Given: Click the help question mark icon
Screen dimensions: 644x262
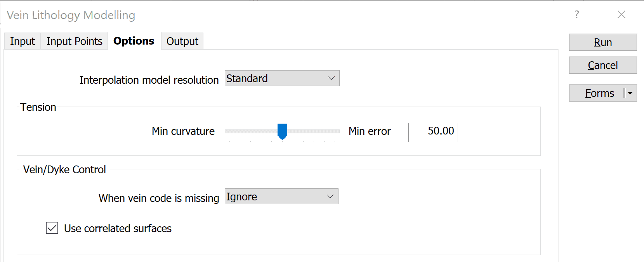Looking at the screenshot, I should [x=577, y=15].
